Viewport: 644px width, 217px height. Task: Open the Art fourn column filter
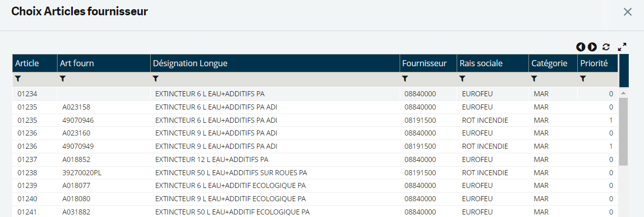[x=63, y=79]
